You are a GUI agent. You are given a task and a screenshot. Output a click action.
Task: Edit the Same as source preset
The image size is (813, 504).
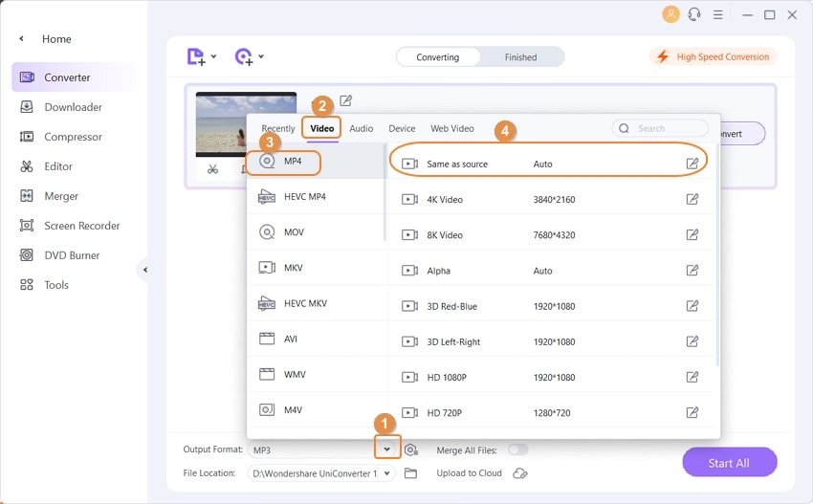pyautogui.click(x=692, y=164)
